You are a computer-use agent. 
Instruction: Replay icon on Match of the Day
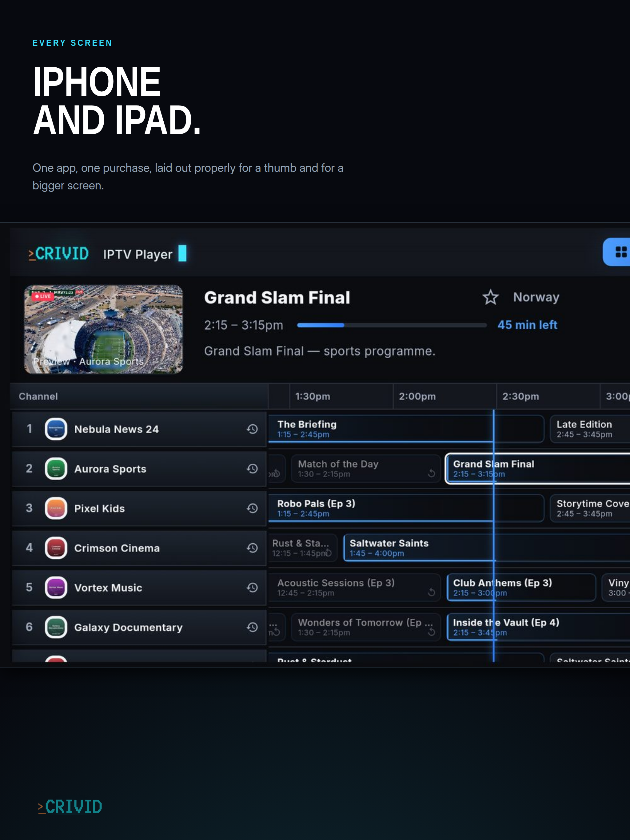click(431, 473)
